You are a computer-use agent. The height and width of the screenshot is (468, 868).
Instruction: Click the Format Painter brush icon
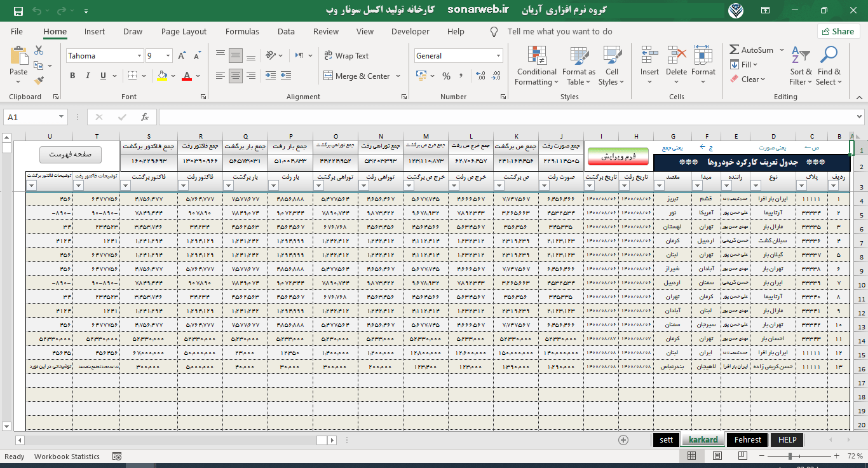click(39, 81)
